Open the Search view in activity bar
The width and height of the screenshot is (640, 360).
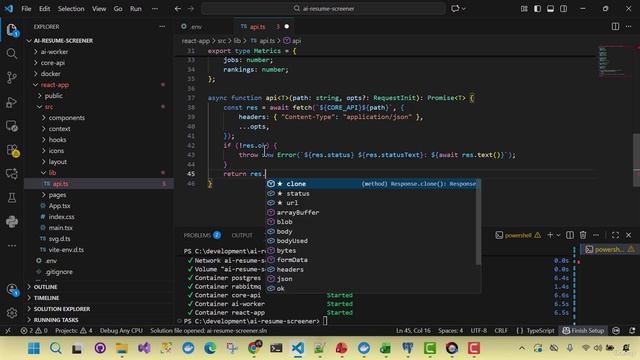point(12,54)
